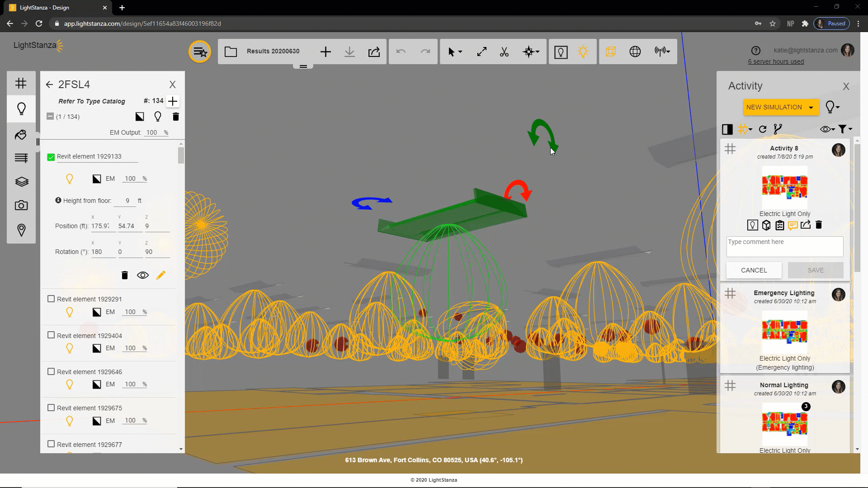868x488 pixels.
Task: Select the measure/resize arrow tool
Action: coord(482,52)
